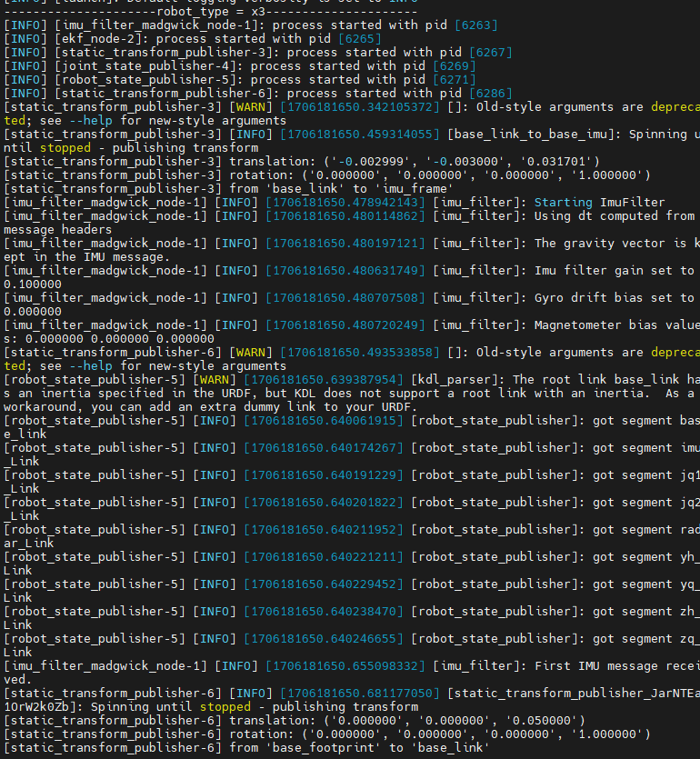The width and height of the screenshot is (700, 759).
Task: Click timestamp 1706181650.639387954
Action: (324, 380)
